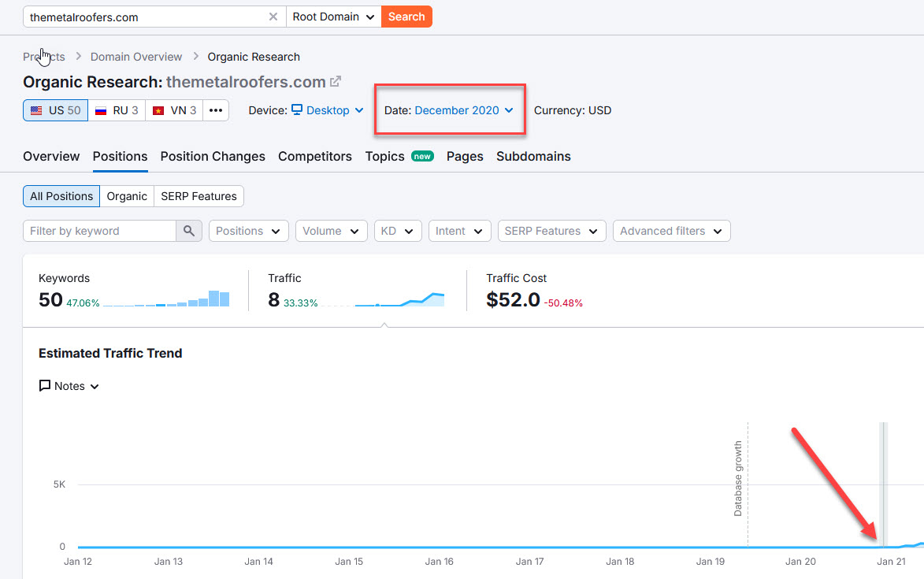Click Keywords mini bar chart
The height and width of the screenshot is (579, 924).
pos(166,299)
